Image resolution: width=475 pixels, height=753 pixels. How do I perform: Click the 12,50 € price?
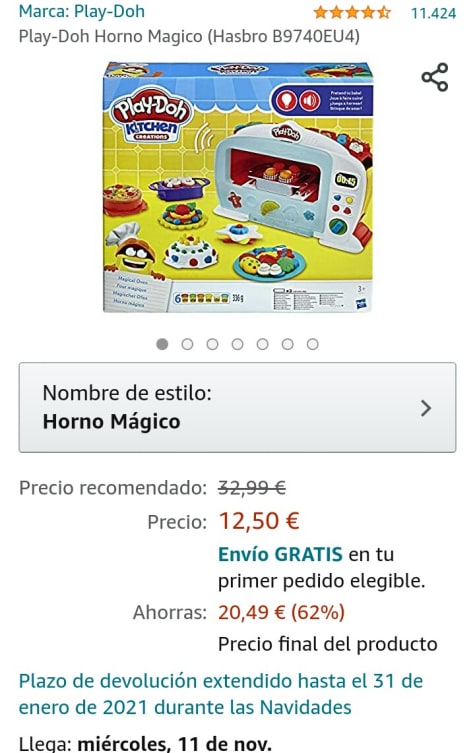[259, 521]
